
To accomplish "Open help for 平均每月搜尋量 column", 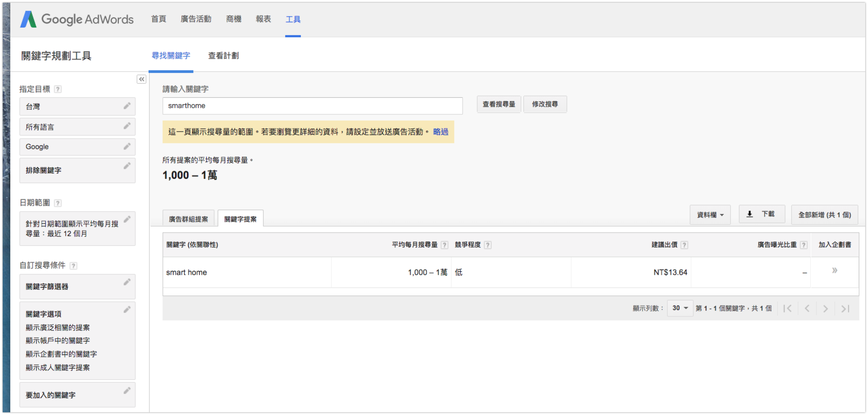I will click(x=445, y=245).
